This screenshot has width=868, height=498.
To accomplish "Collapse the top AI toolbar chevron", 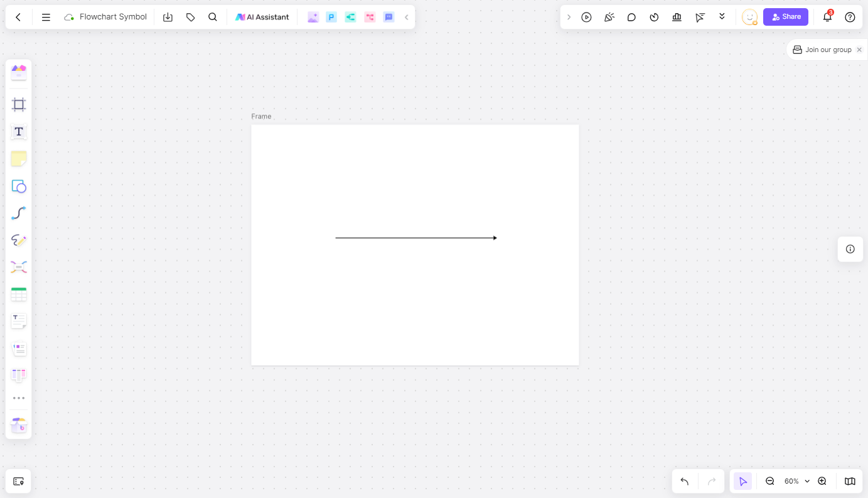I will (407, 17).
